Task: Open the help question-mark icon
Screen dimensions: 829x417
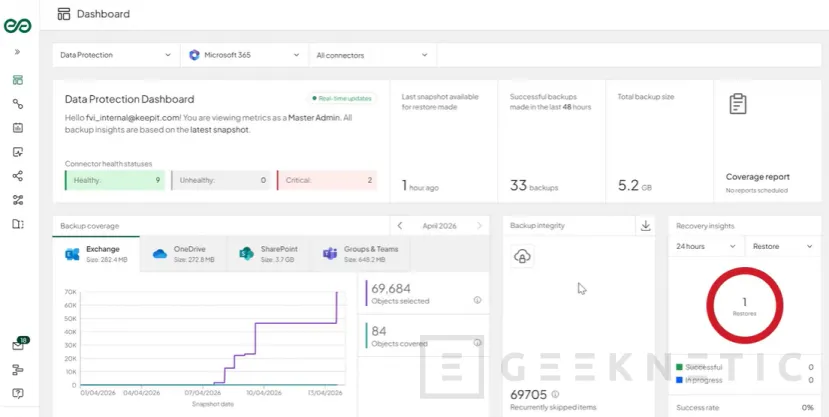Action: [x=18, y=393]
